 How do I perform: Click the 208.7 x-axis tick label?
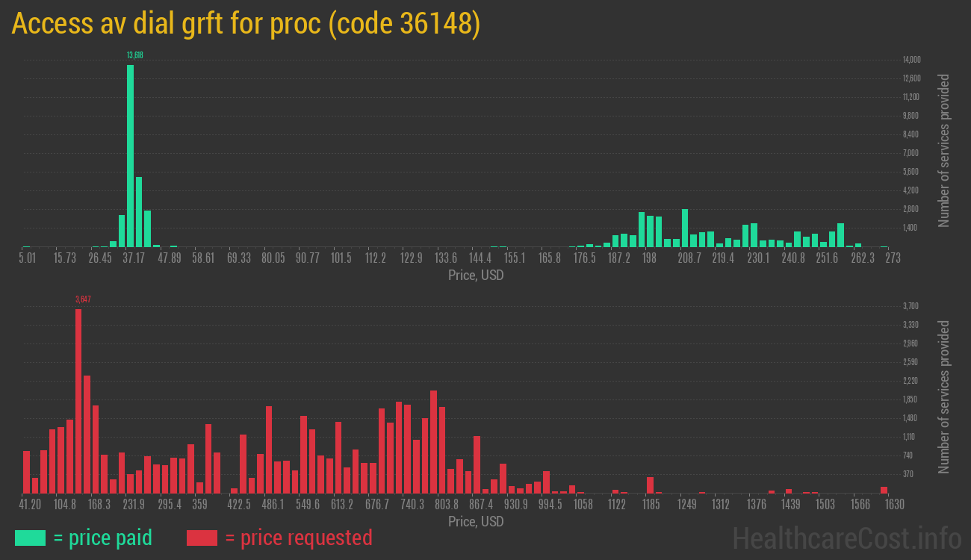[689, 258]
